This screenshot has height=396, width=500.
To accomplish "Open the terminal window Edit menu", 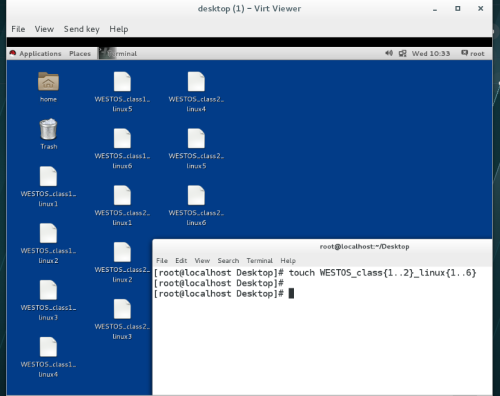I will [x=181, y=260].
